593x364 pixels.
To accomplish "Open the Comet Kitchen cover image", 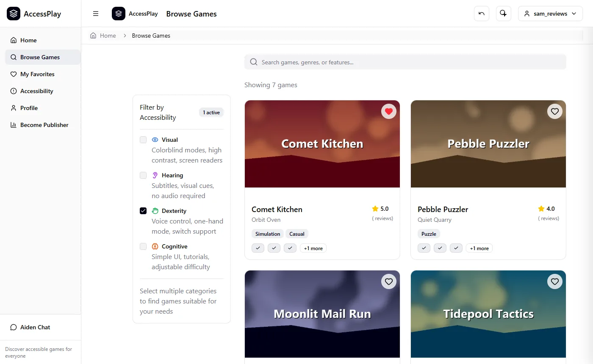I will [x=322, y=144].
